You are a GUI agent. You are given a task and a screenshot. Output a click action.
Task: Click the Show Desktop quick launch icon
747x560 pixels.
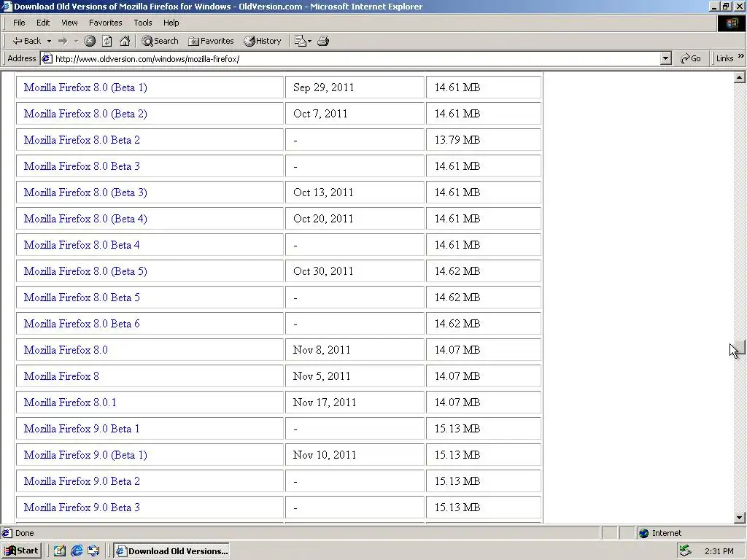[x=60, y=551]
